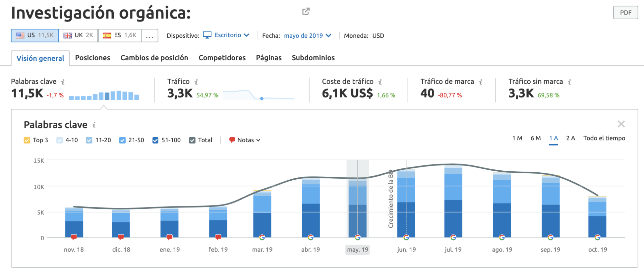Click the Google update icon under jun. 19
The width and height of the screenshot is (644, 275).
click(406, 237)
